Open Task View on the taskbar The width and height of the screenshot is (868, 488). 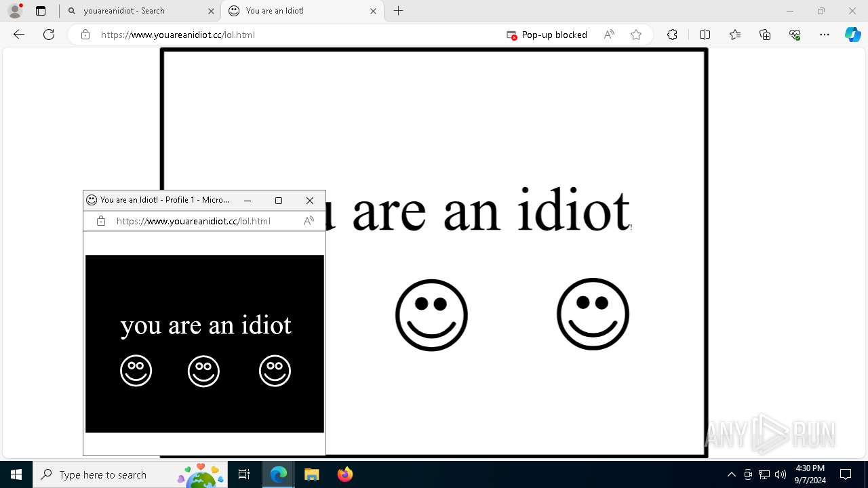[x=244, y=474]
